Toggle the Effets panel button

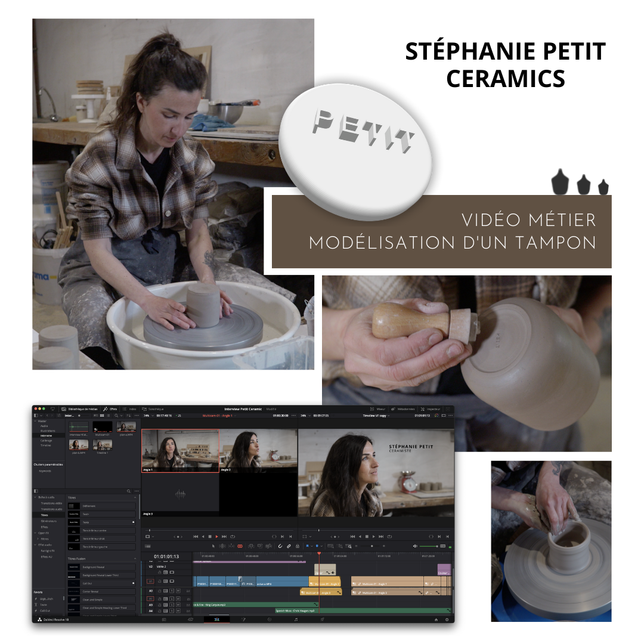(x=110, y=409)
